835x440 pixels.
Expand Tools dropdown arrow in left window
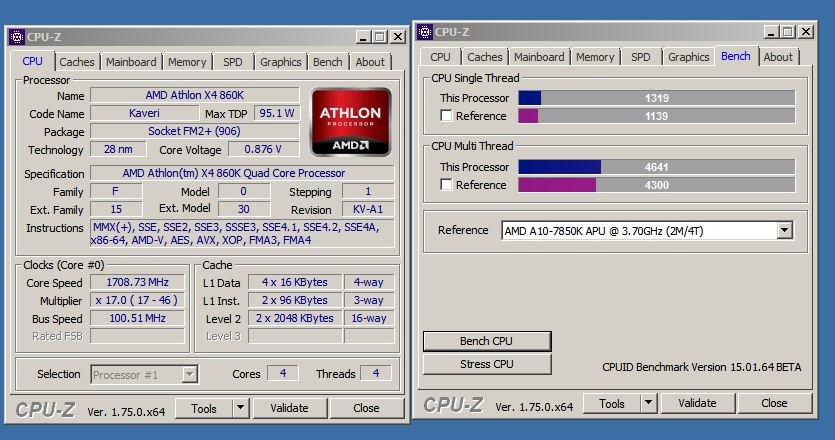tap(241, 408)
